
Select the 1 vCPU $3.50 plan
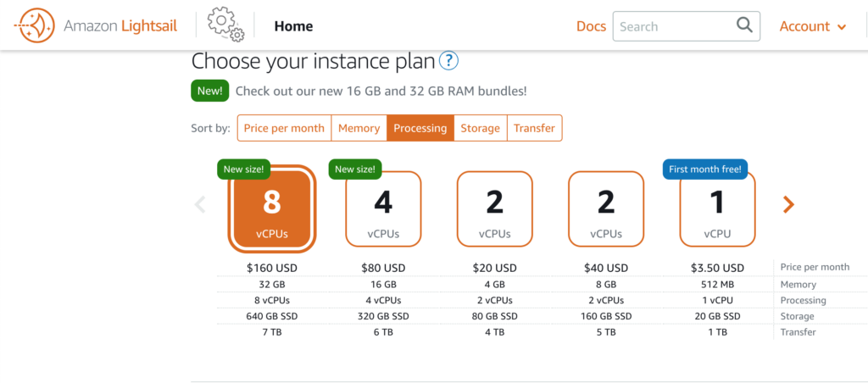pyautogui.click(x=717, y=208)
